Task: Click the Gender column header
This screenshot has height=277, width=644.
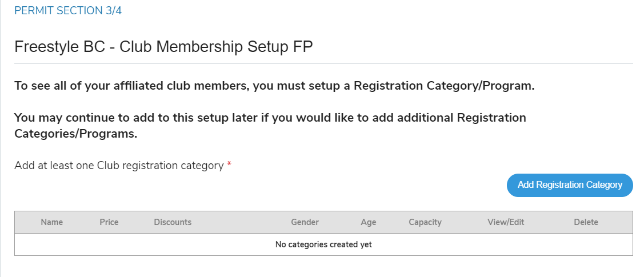Action: [305, 222]
